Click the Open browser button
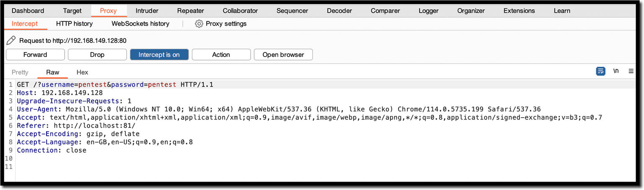The image size is (644, 190). pos(283,55)
